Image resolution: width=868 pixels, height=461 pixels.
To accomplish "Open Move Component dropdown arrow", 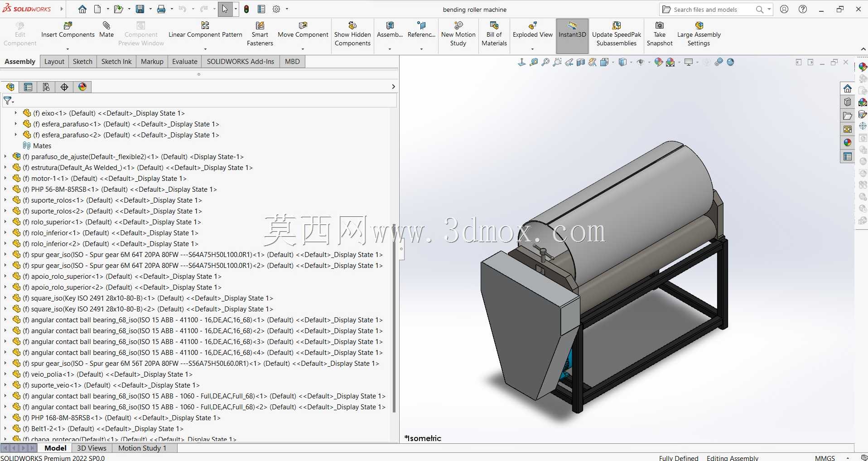I will (303, 49).
